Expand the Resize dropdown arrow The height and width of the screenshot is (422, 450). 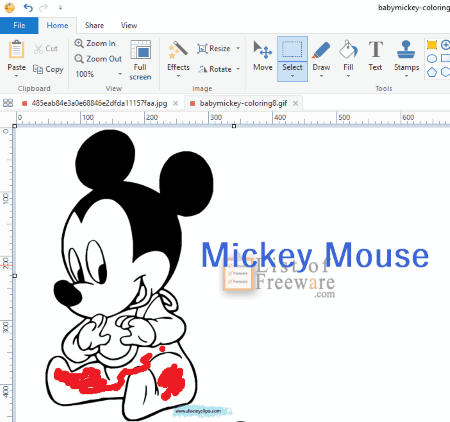point(238,48)
